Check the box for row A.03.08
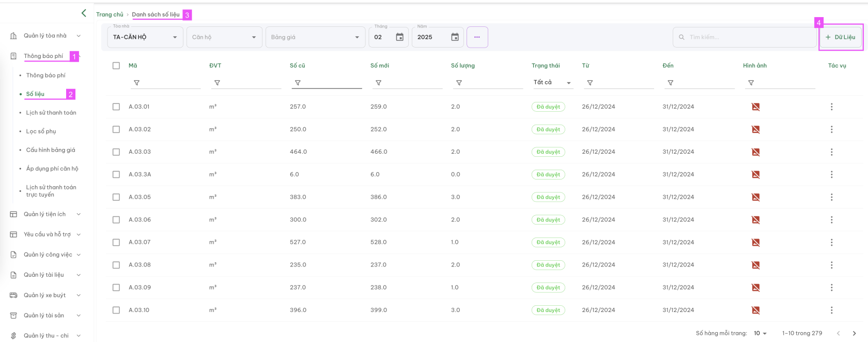The width and height of the screenshot is (868, 342). [x=116, y=265]
